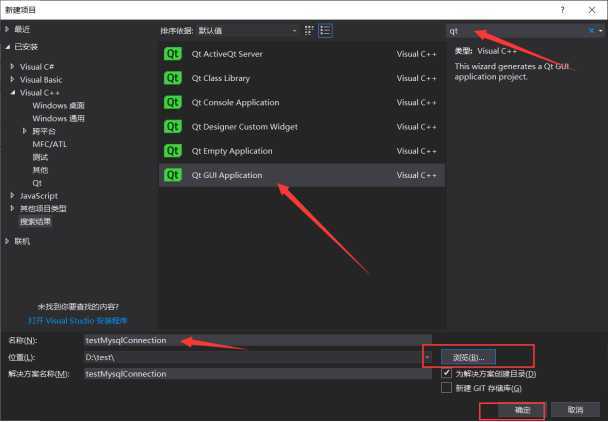Open Visual Studio installer link
This screenshot has height=422, width=609.
pos(78,321)
